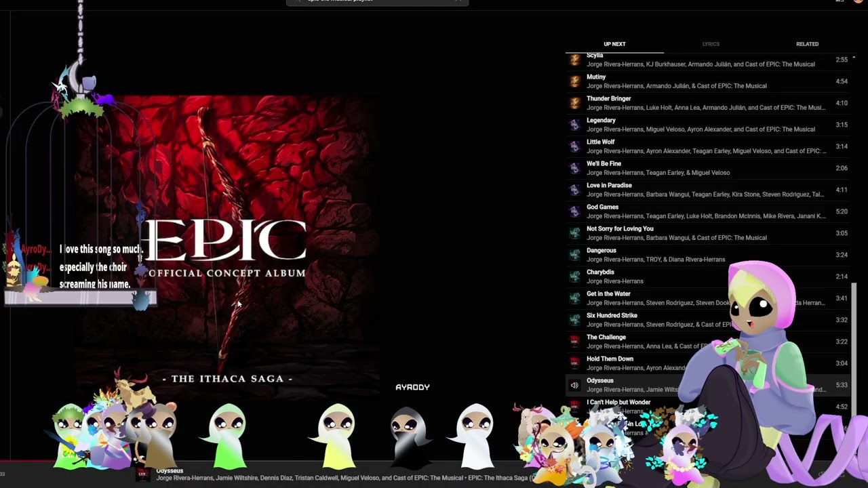
Task: Select the Hold Them Down title
Action: (610, 359)
